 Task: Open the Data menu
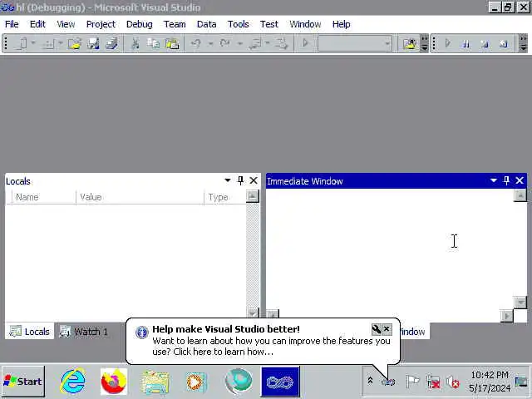click(x=207, y=24)
